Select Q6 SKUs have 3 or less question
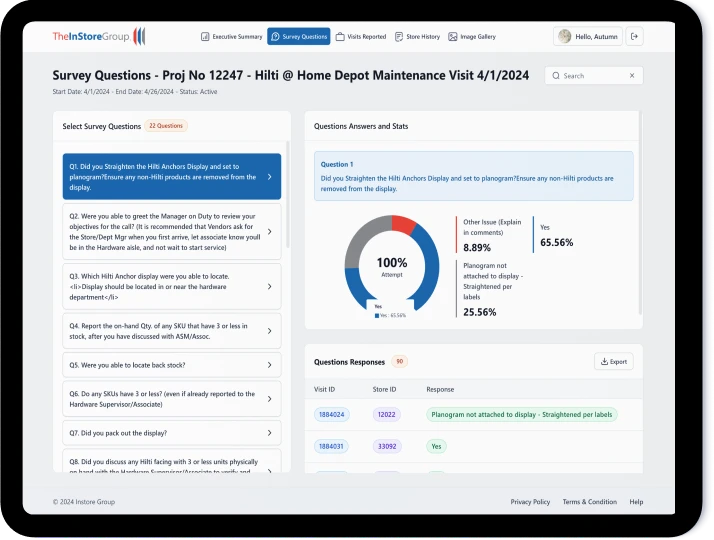Screen dimensions: 714x540 coord(172,399)
